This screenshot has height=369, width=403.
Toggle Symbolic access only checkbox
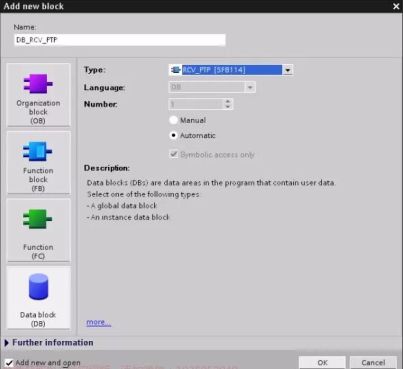pos(174,154)
